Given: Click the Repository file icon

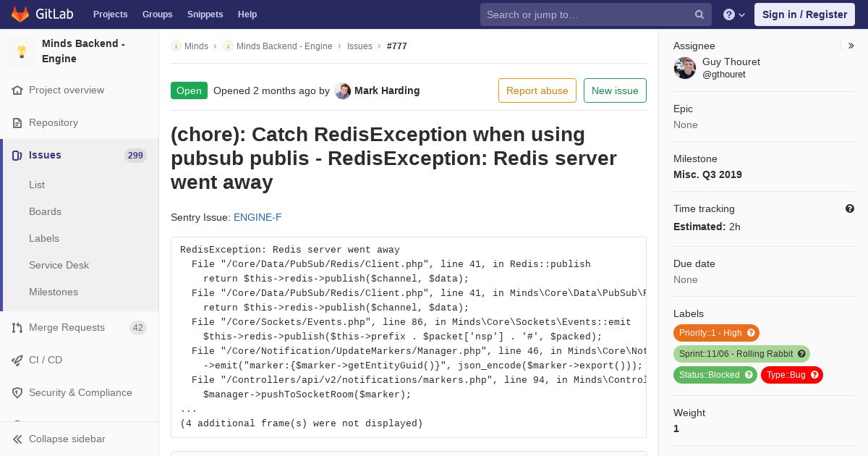Looking at the screenshot, I should point(17,123).
